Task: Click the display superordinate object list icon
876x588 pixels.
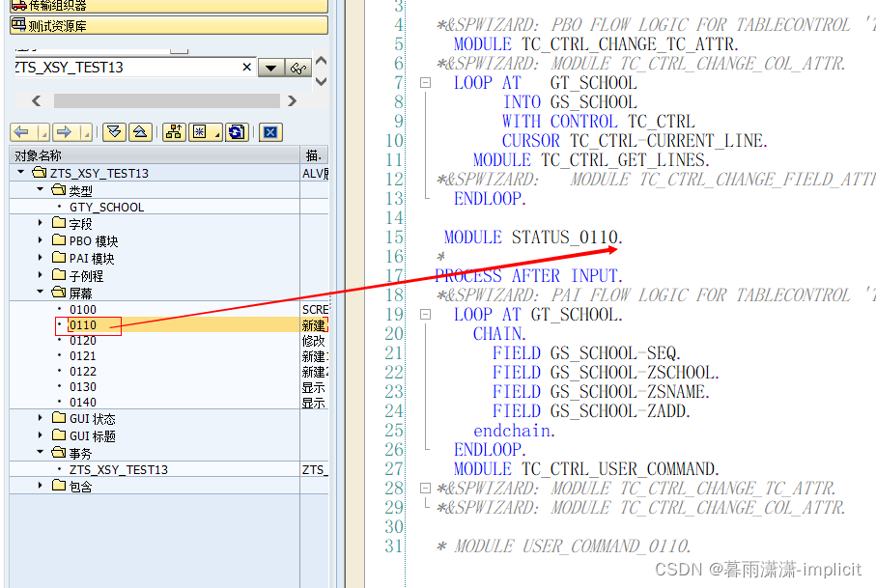Action: [174, 132]
